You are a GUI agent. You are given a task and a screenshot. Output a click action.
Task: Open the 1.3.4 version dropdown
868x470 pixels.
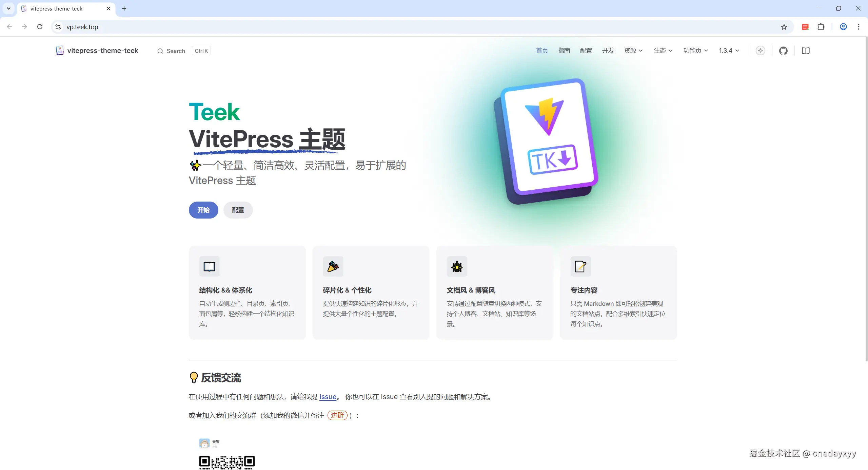click(729, 51)
